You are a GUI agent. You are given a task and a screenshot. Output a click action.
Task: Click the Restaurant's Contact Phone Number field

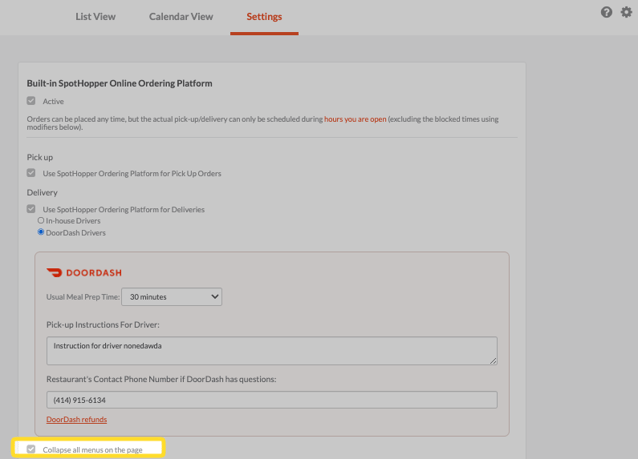coord(272,400)
